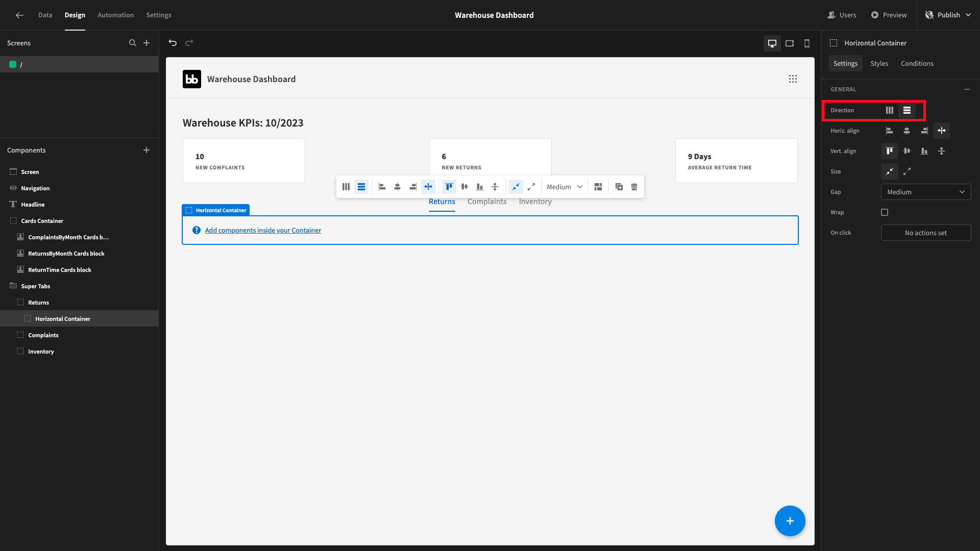This screenshot has width=980, height=551.
Task: Set Size to grow in settings panel
Action: coord(907,171)
